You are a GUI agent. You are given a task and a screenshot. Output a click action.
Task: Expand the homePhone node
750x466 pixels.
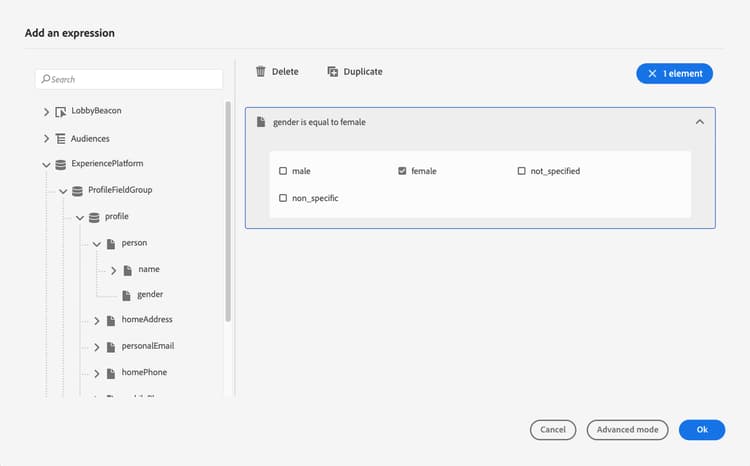click(x=97, y=373)
